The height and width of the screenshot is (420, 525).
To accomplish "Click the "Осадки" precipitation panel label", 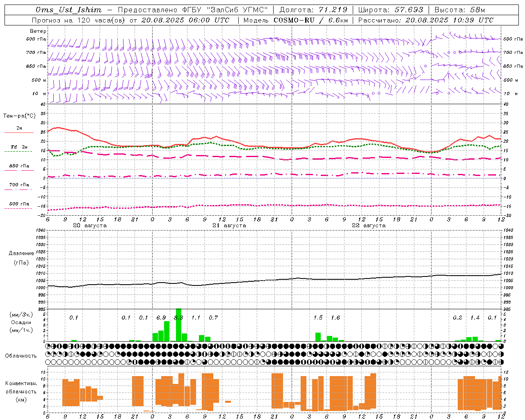I will (x=21, y=322).
